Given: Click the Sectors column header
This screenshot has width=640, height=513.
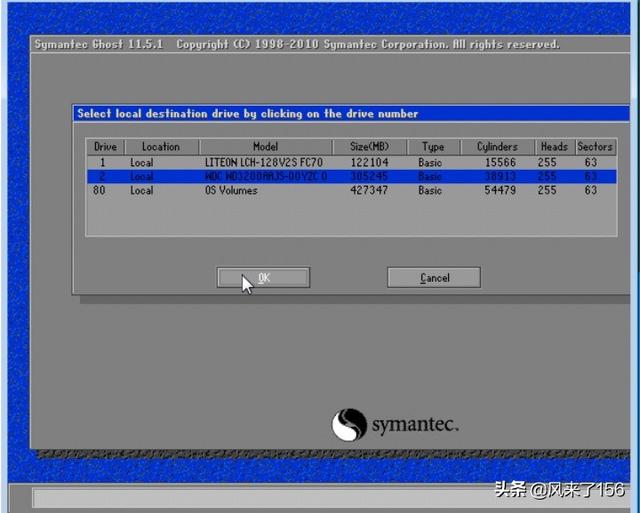Looking at the screenshot, I should point(595,147).
